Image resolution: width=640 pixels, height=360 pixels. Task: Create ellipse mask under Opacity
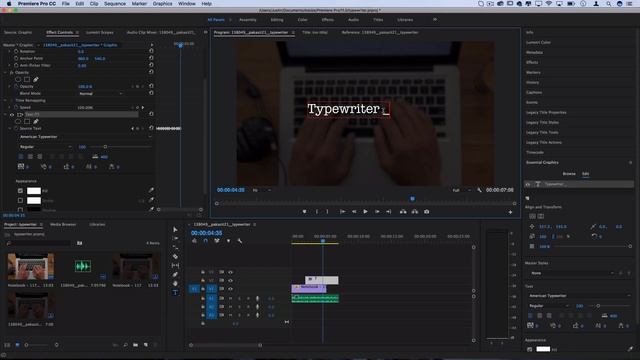(x=18, y=79)
